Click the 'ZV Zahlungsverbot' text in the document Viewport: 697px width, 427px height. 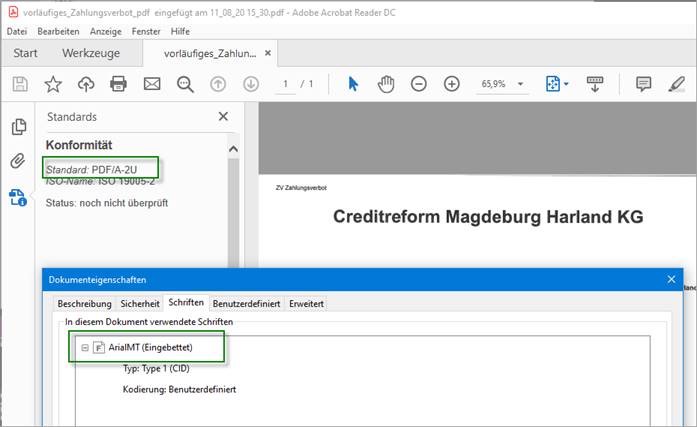coord(301,188)
